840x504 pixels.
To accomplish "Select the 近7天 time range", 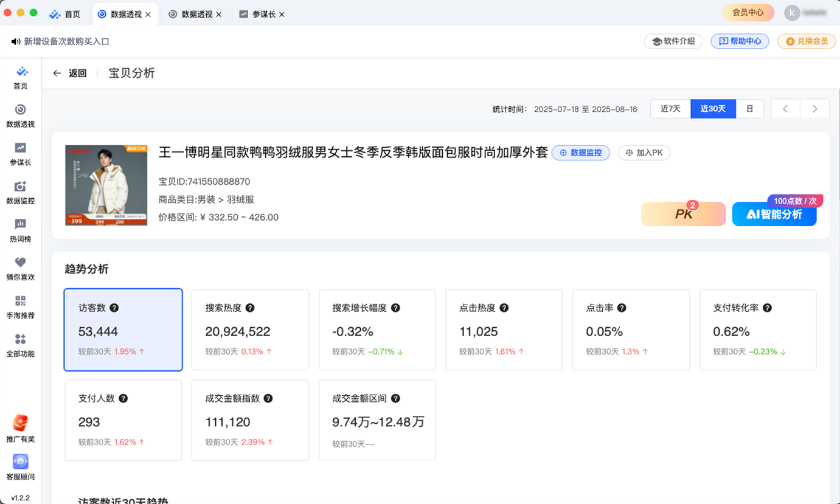I will pos(670,109).
